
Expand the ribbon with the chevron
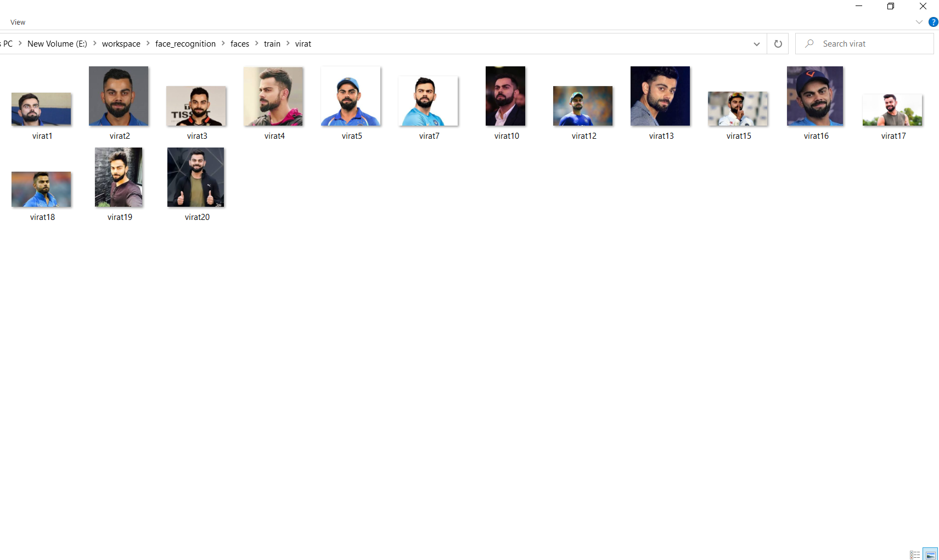[919, 22]
